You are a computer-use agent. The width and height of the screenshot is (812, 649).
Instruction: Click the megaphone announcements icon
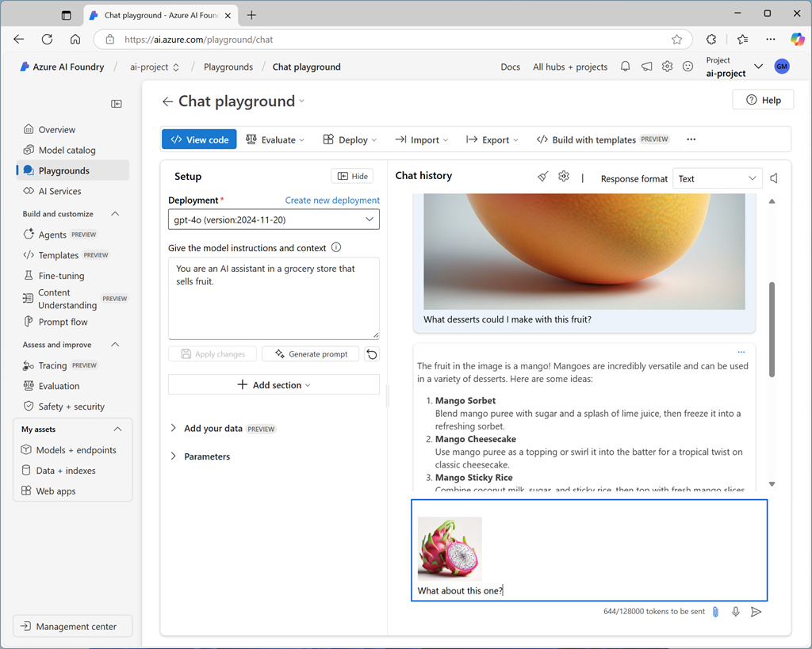pos(646,67)
